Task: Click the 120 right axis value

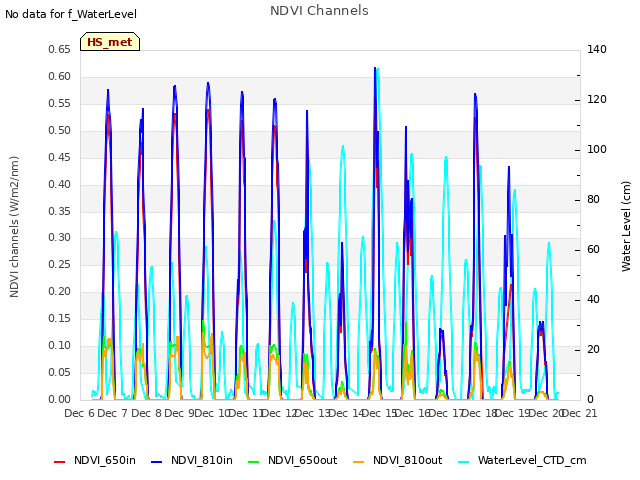Action: point(597,100)
